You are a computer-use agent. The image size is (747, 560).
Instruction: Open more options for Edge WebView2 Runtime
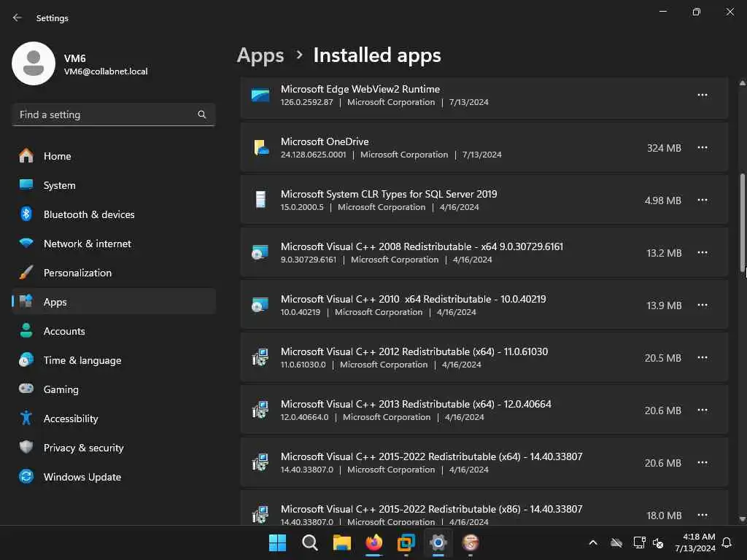(702, 96)
